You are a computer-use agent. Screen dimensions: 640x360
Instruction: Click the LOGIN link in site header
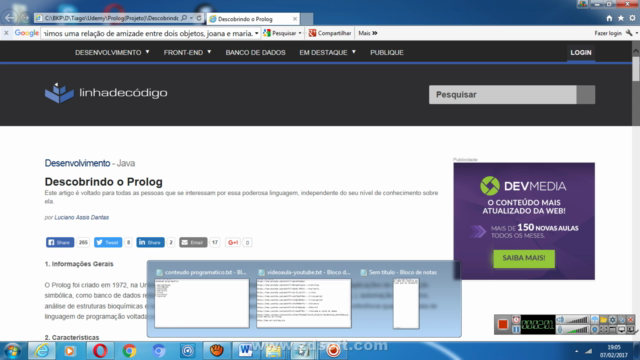tap(581, 52)
